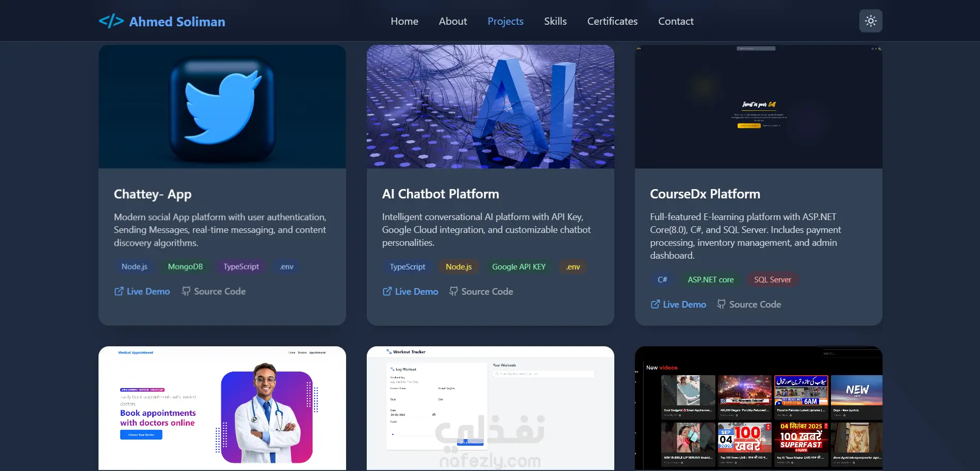Open the CourseDx Platform Live Demo link
980x471 pixels.
coord(678,304)
